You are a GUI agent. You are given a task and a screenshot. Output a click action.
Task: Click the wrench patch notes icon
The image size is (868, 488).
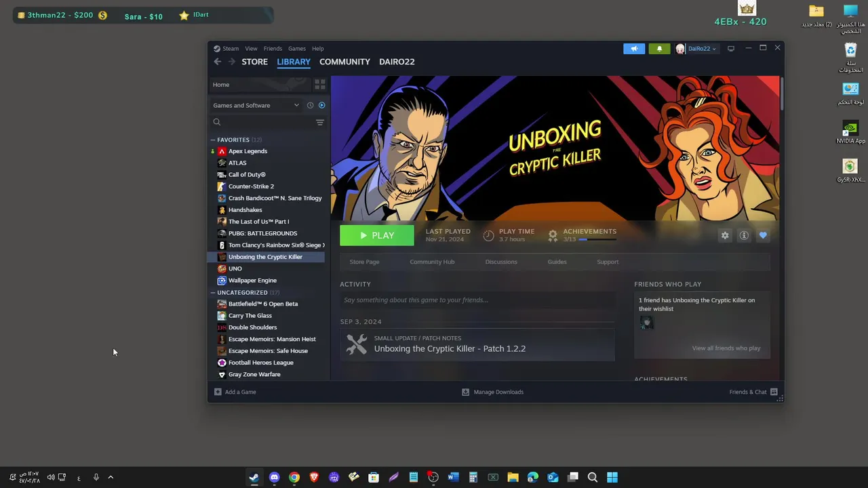[x=356, y=344]
